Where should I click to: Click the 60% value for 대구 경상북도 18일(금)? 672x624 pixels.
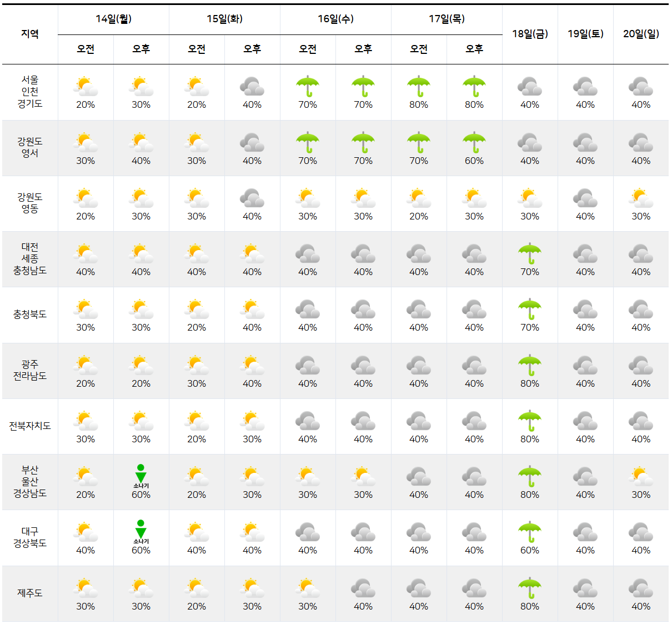coord(530,550)
